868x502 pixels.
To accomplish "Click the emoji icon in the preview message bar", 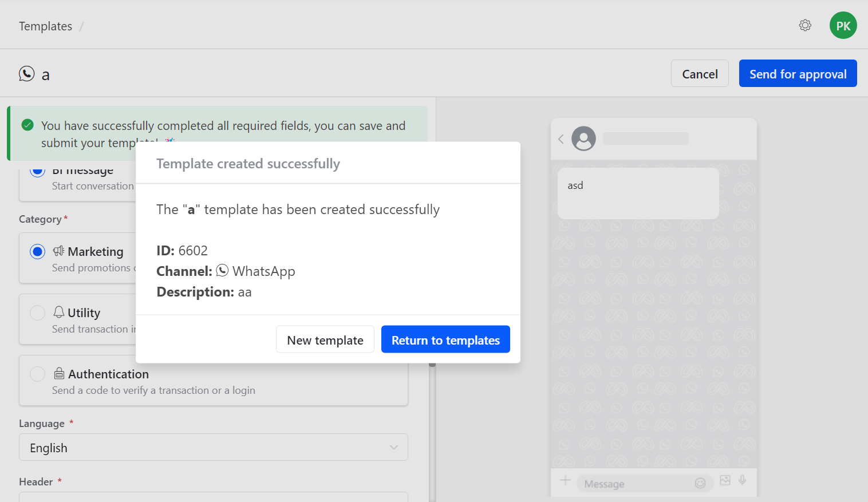I will click(x=700, y=483).
